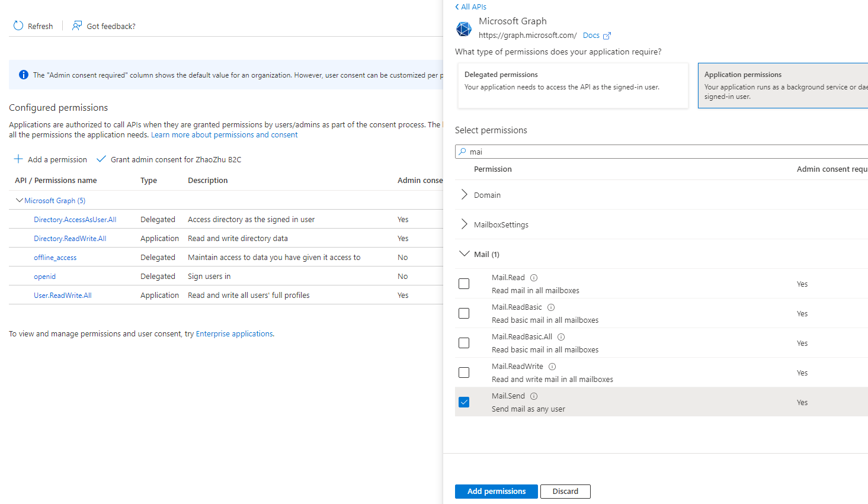Click the Microsoft Graph logo
Screen dimensions: 868x504
(x=464, y=28)
